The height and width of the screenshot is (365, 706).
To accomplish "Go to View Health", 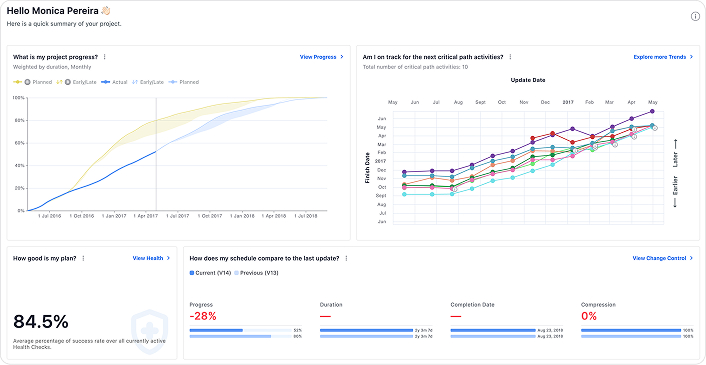I will click(x=151, y=258).
